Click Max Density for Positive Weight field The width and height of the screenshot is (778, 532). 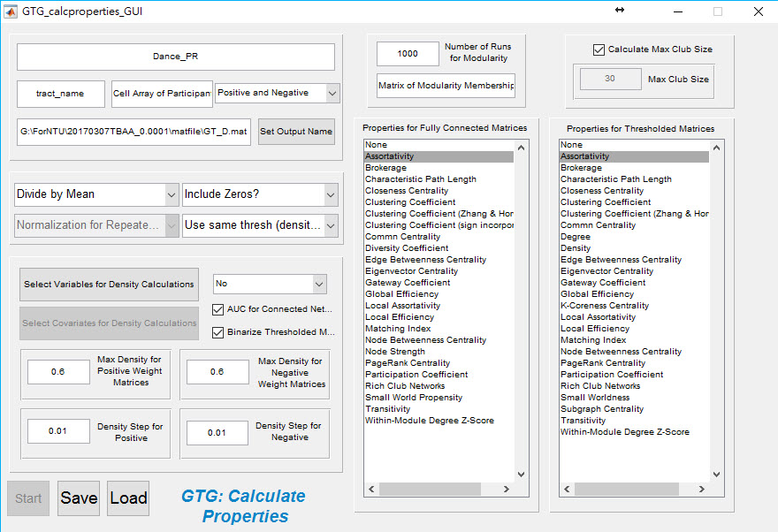pyautogui.click(x=58, y=372)
